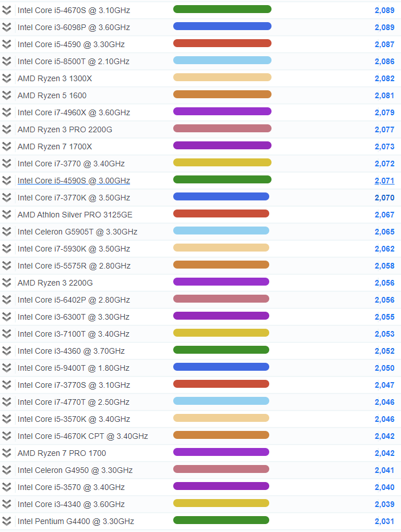This screenshot has height=532, width=401.
Task: Expand the Intel Core i3-6300T chevron
Action: pyautogui.click(x=6, y=317)
